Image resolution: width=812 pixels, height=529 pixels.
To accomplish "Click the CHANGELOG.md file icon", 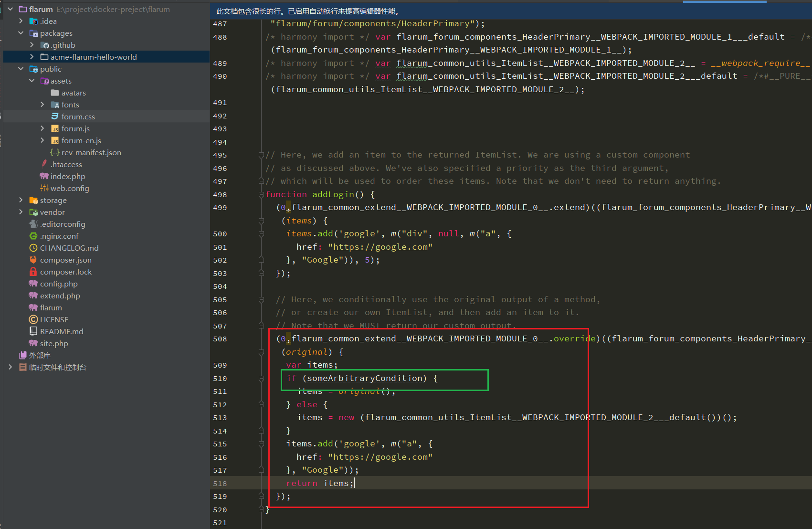I will click(33, 248).
